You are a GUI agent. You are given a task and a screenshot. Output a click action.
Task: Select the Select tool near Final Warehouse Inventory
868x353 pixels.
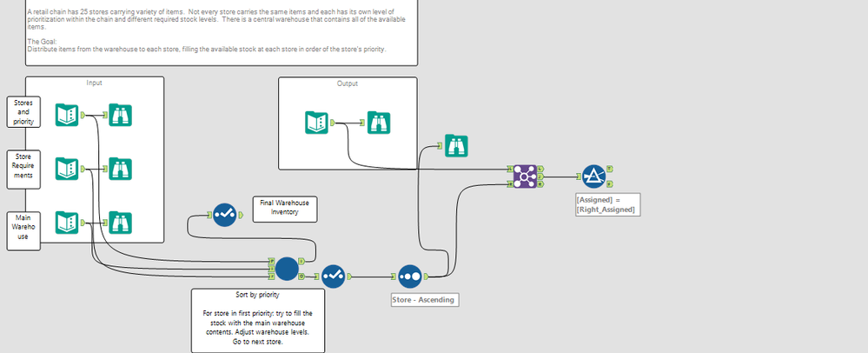click(225, 215)
